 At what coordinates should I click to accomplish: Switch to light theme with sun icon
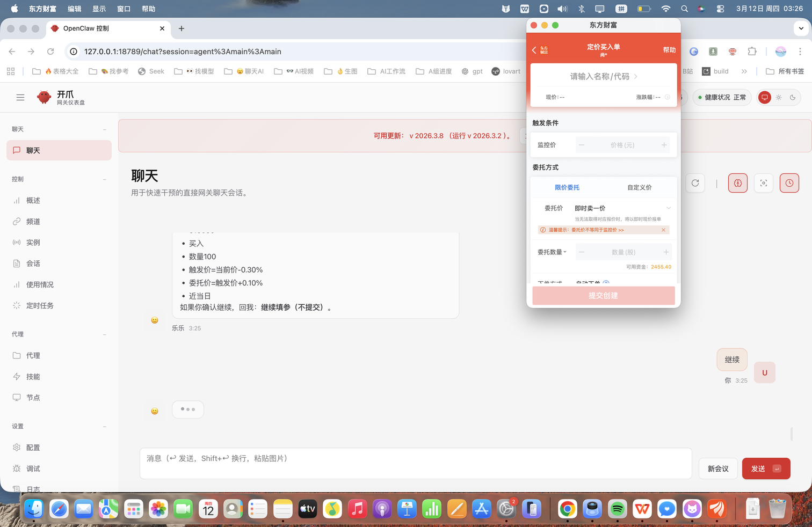click(779, 97)
